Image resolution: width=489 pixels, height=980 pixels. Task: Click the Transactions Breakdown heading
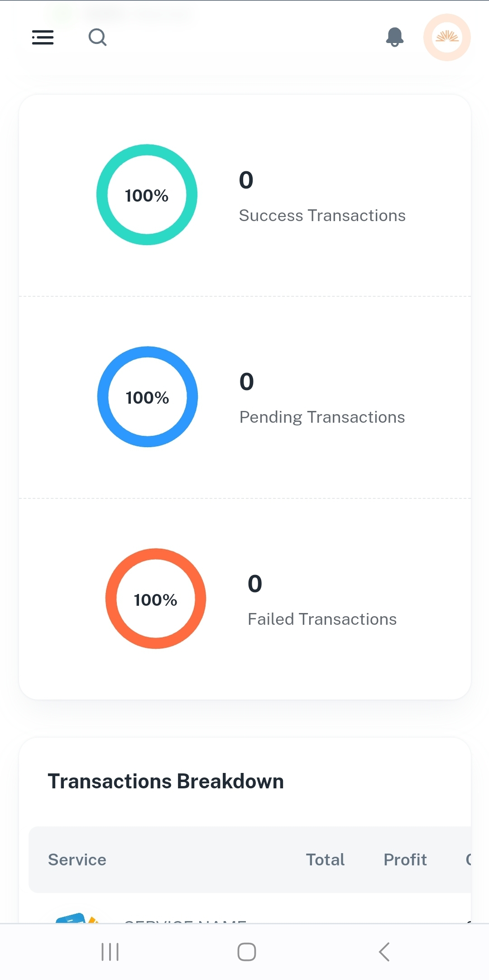pyautogui.click(x=166, y=782)
